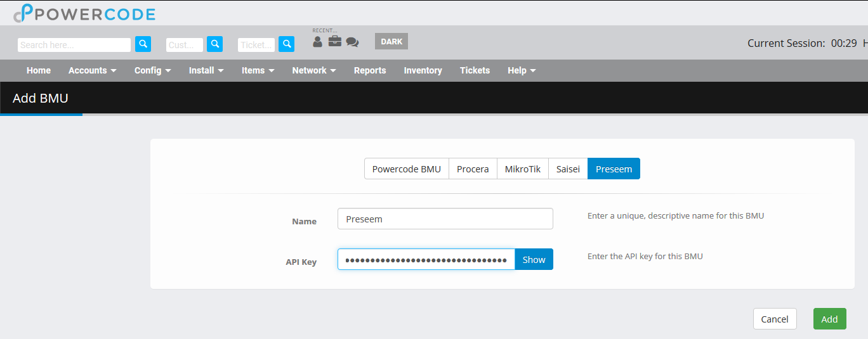This screenshot has width=868, height=339.
Task: Go to Home in navigation bar
Action: tap(39, 70)
